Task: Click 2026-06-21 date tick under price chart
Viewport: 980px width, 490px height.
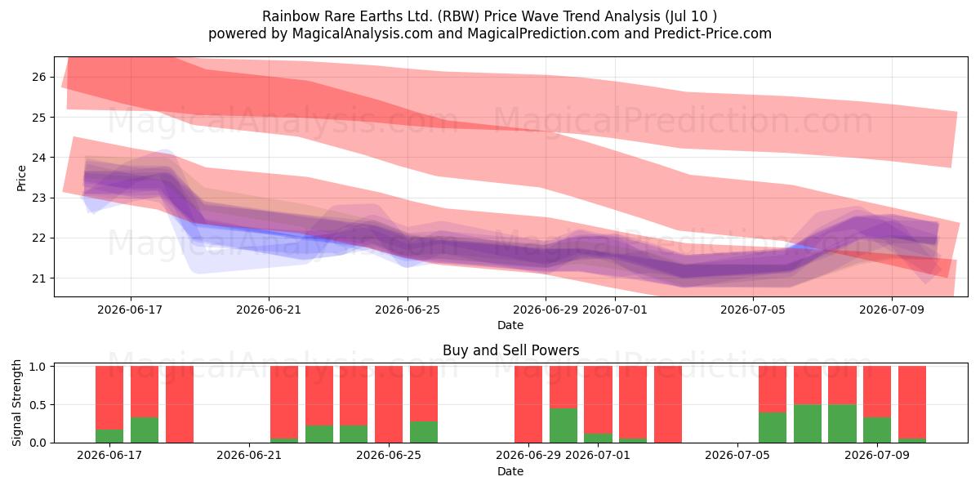Action: (x=269, y=310)
